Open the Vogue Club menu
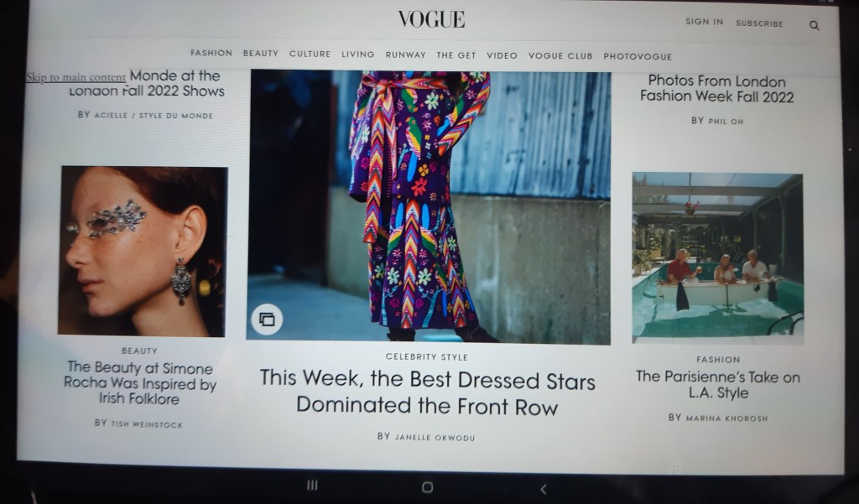This screenshot has height=504, width=859. point(560,56)
